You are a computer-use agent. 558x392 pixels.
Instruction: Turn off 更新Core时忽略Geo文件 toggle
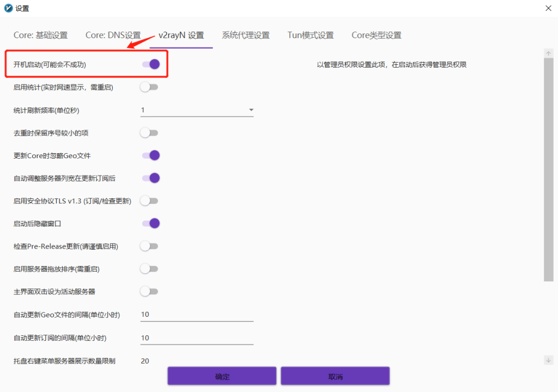(150, 155)
